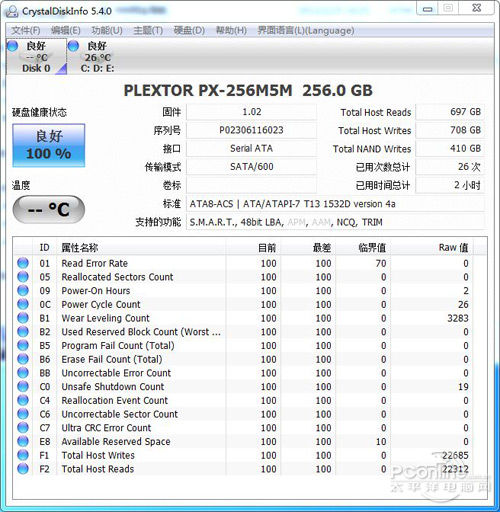Click status orb for Ultra CRC Error Count
This screenshot has width=500, height=512.
(23, 427)
